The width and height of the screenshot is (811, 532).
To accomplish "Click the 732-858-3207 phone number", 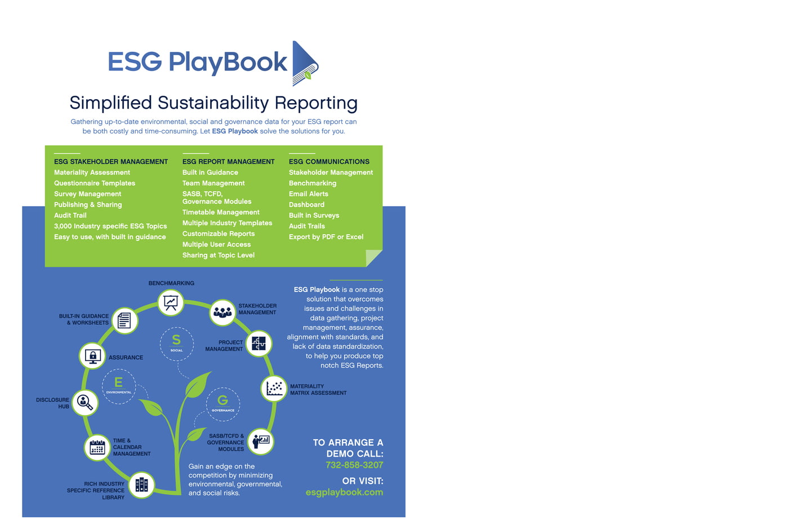I will point(354,465).
